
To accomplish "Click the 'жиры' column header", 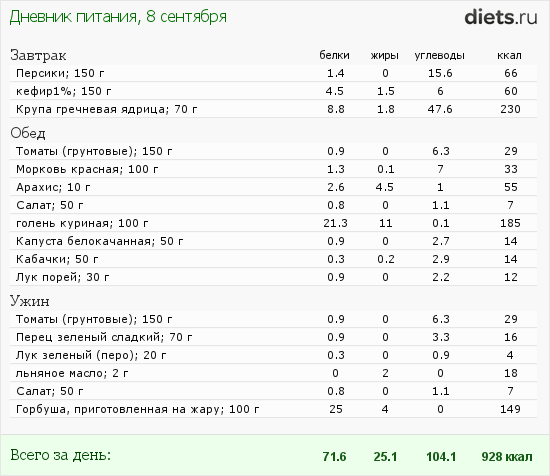I will click(385, 55).
